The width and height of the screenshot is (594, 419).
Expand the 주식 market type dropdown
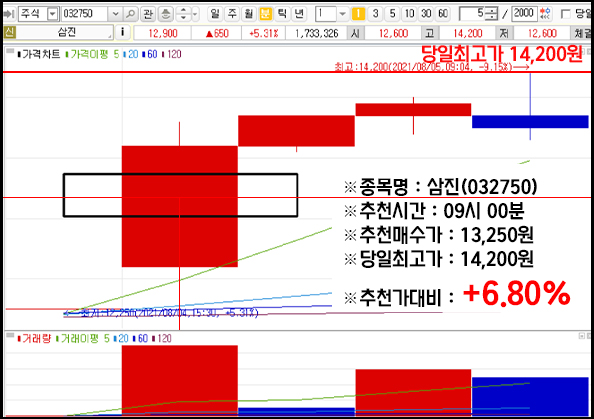pos(52,14)
